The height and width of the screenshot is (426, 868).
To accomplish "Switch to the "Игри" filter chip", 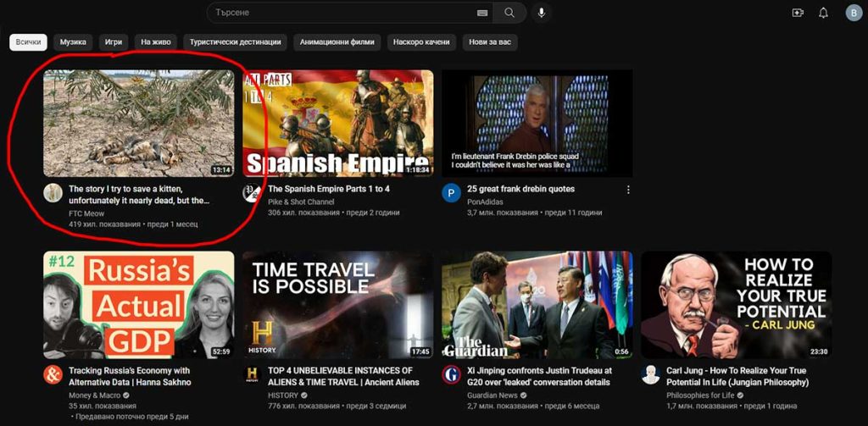I will tap(114, 42).
